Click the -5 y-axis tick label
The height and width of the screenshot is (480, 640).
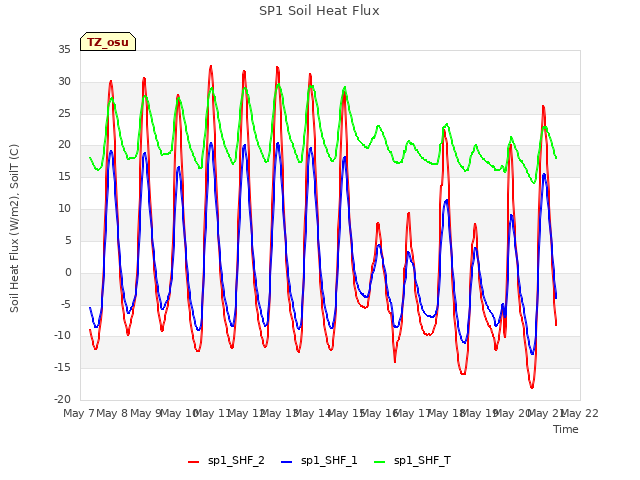coord(65,304)
